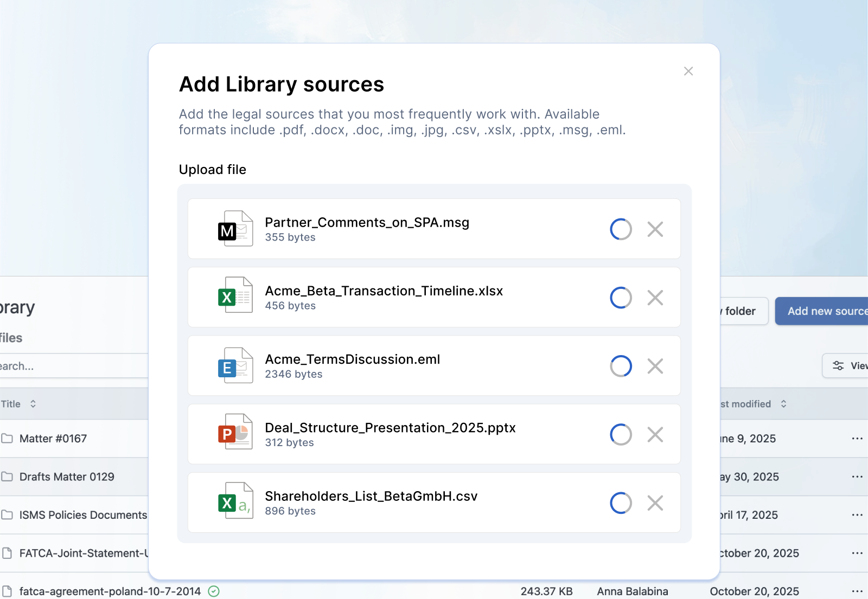Click the PowerPoint icon beside Deal_Structure_Presentation_2025.pptx

click(x=236, y=434)
